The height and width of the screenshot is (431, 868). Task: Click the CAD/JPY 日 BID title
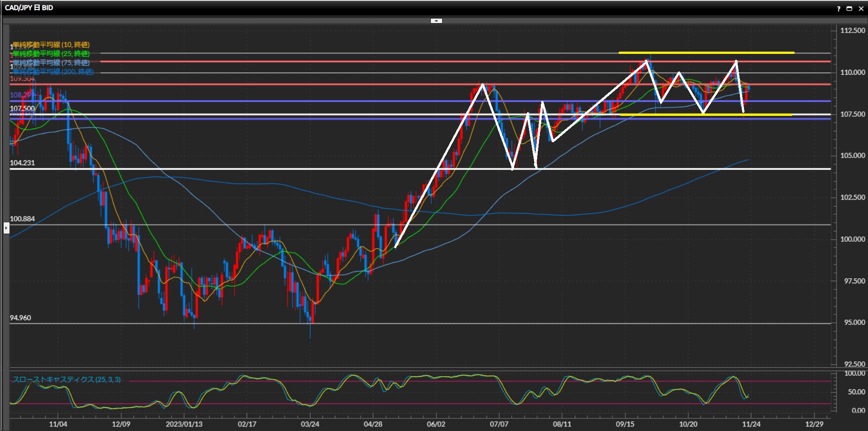coord(29,8)
